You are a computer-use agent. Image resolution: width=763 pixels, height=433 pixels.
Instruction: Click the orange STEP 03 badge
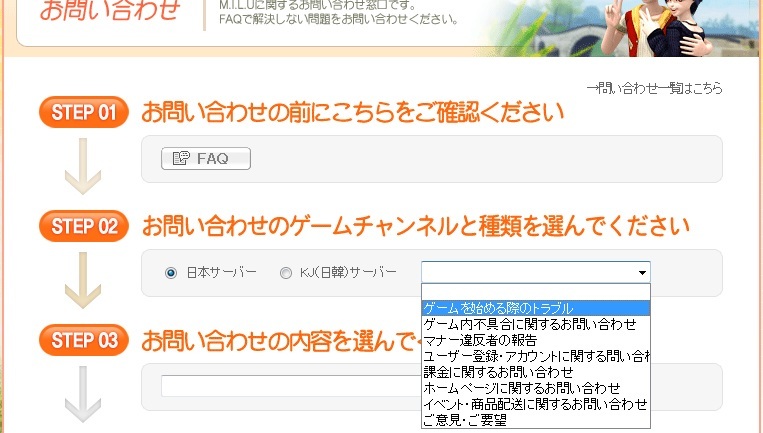coord(84,340)
